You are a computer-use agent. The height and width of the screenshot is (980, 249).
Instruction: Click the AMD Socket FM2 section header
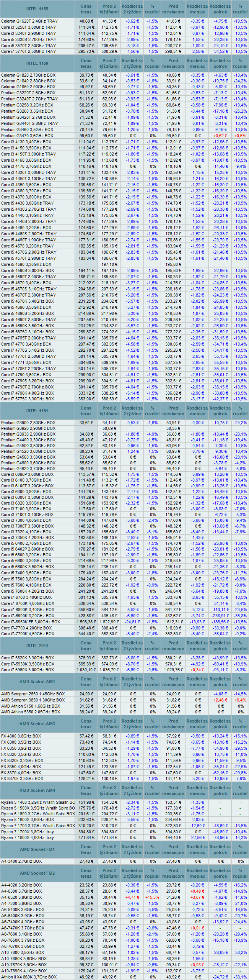[37, 873]
